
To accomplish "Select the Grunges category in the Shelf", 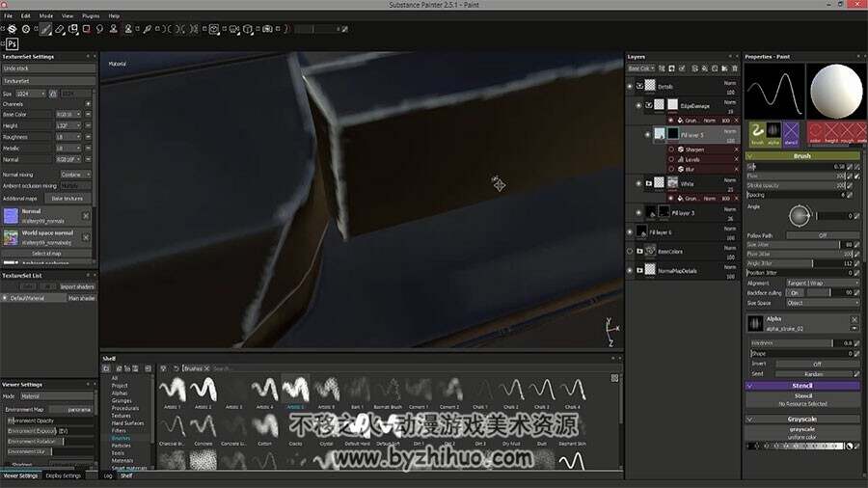I will tap(122, 400).
